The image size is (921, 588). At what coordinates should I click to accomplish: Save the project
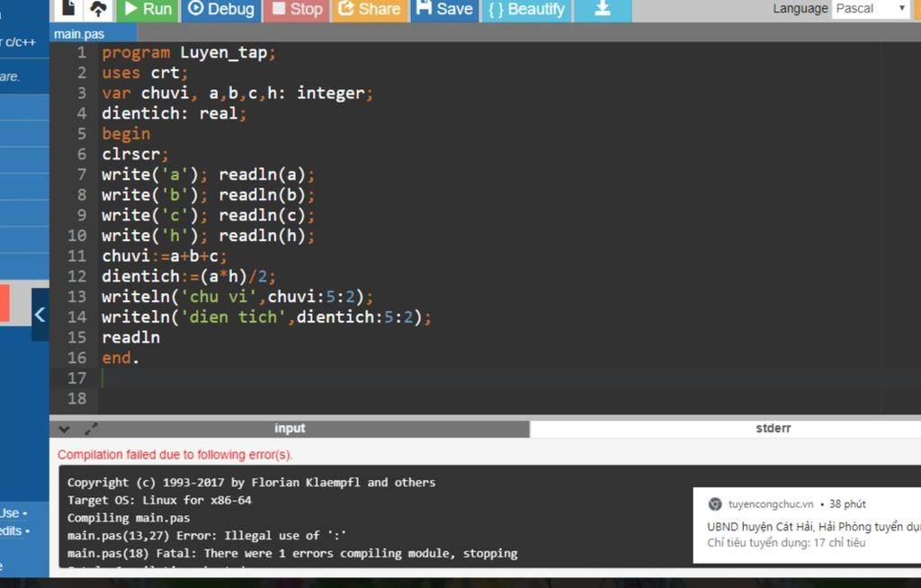(x=444, y=9)
